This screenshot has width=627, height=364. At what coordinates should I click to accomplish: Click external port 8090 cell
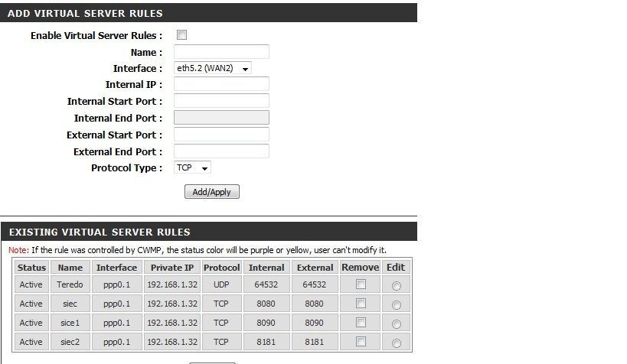(315, 323)
